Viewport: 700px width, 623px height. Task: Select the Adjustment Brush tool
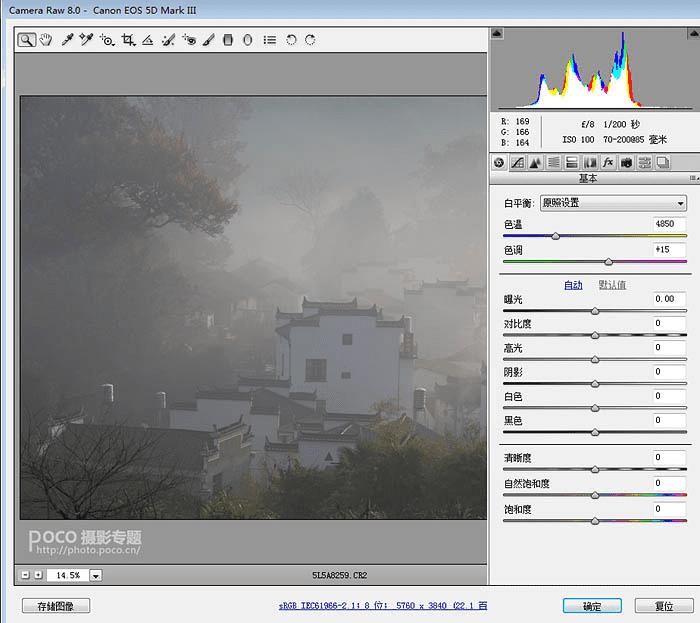tap(208, 40)
